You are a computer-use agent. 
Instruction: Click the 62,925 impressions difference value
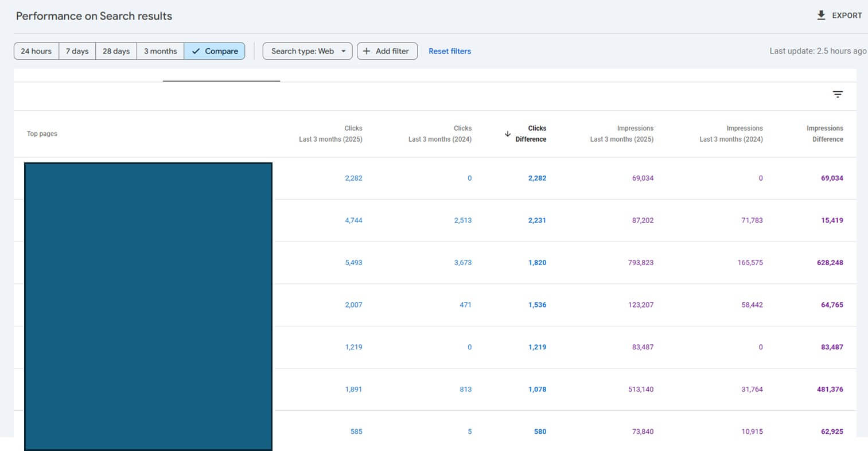coord(832,432)
